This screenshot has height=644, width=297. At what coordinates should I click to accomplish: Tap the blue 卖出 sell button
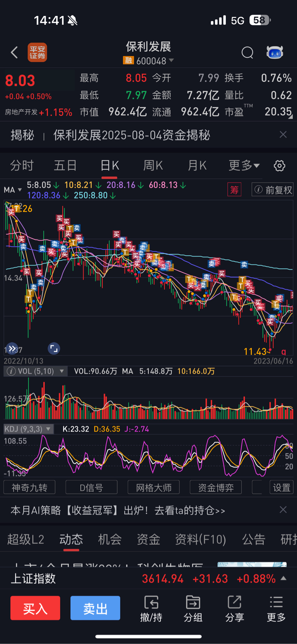[95, 608]
